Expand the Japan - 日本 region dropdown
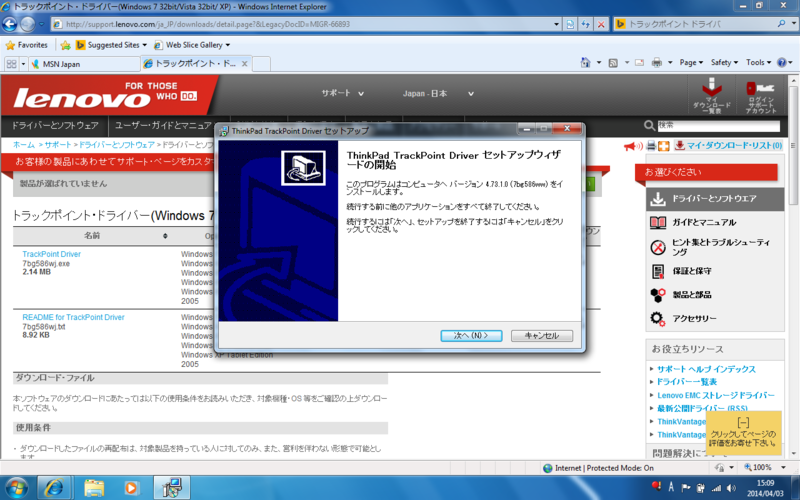This screenshot has width=800, height=500. tap(438, 93)
